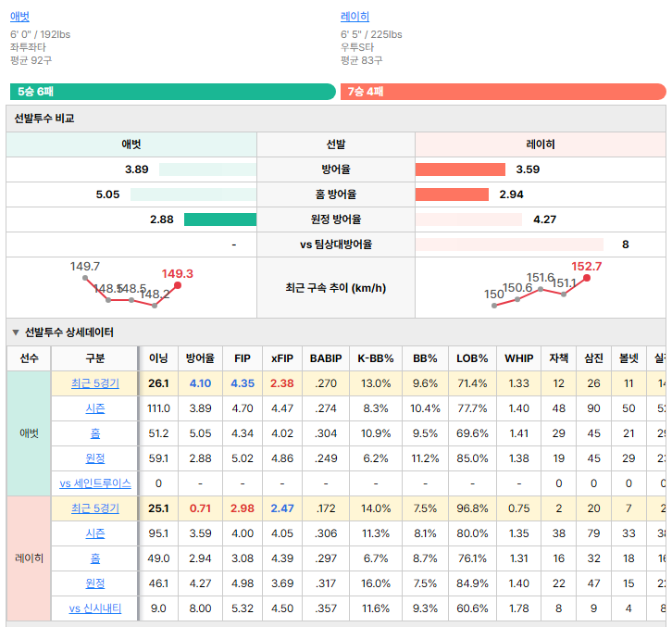672x627 pixels.
Task: Click the FIP column header
Action: pos(243,358)
